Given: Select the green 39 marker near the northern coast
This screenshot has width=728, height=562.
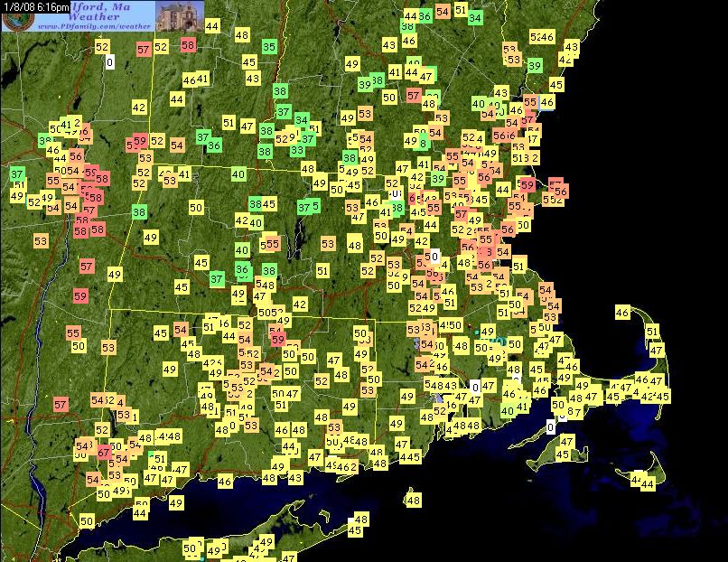Looking at the screenshot, I should 535,66.
